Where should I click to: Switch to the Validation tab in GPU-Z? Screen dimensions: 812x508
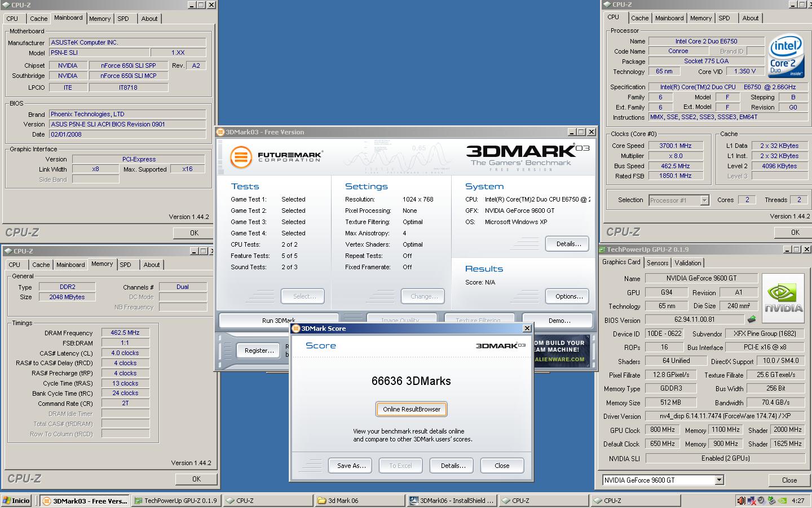point(688,263)
